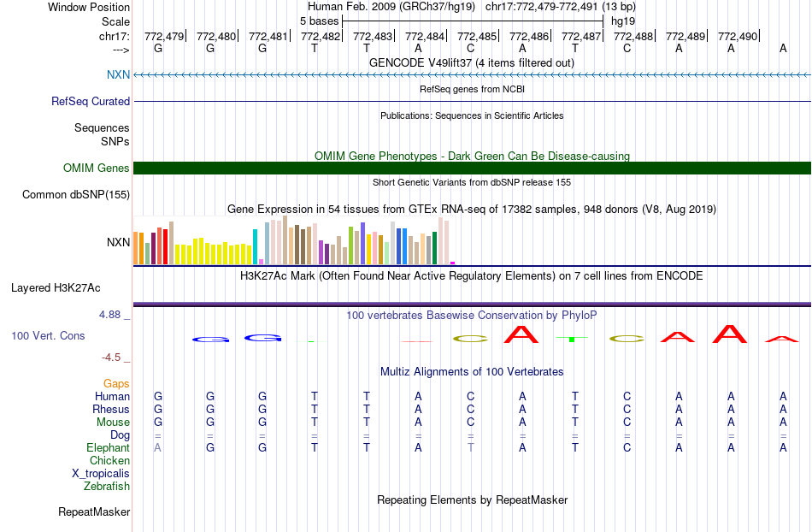
Task: Select the Zebrafish species label
Action: pyautogui.click(x=107, y=486)
